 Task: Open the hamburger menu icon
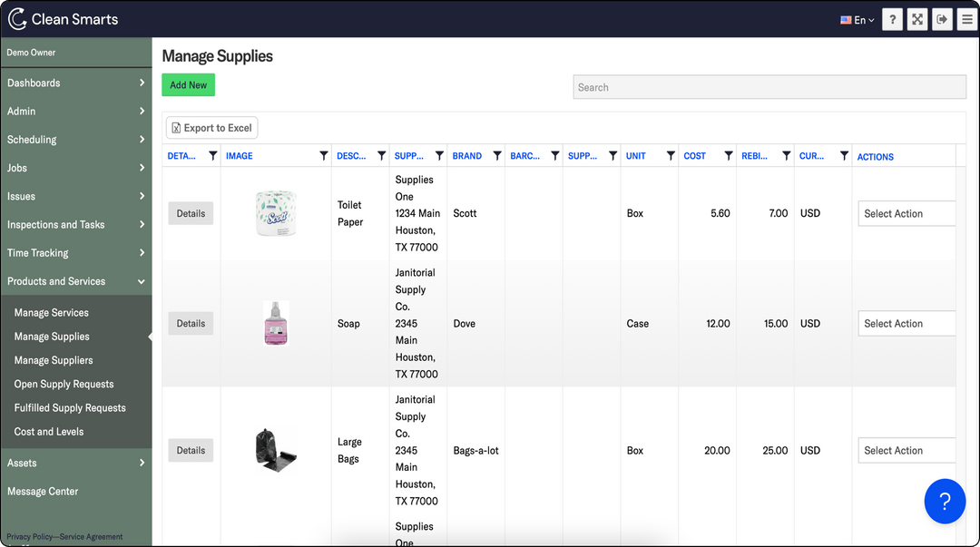(x=966, y=18)
